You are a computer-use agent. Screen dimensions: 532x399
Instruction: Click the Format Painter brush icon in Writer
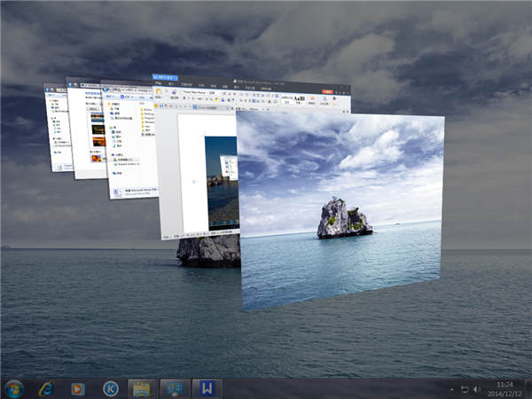(174, 94)
